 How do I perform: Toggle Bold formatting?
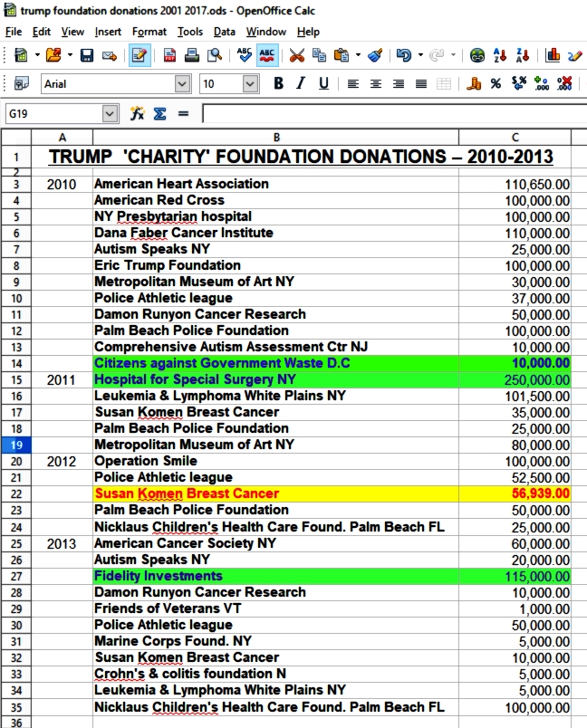pos(278,83)
